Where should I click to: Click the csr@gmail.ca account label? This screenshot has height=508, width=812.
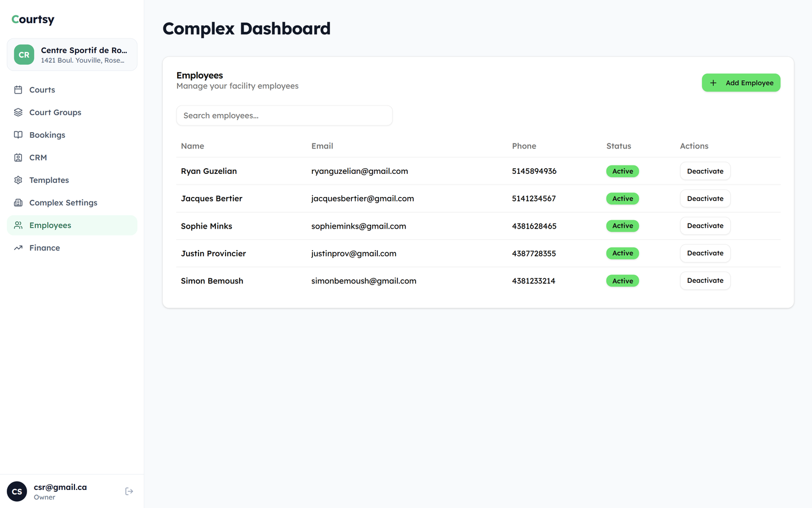[60, 487]
